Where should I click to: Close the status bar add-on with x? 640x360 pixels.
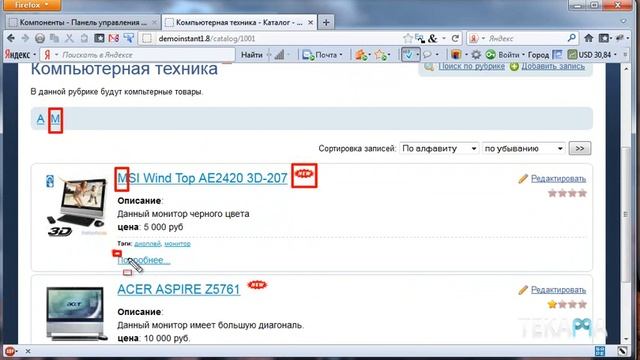(28, 351)
